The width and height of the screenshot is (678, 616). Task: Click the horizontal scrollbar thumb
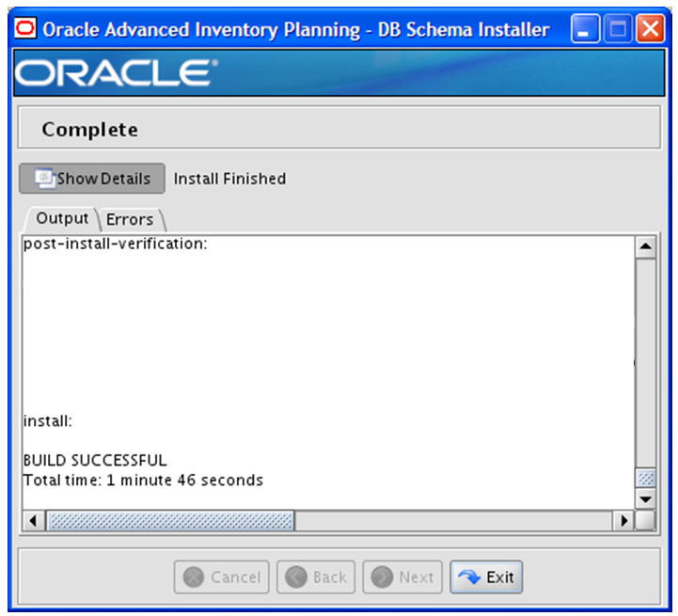pos(170,520)
